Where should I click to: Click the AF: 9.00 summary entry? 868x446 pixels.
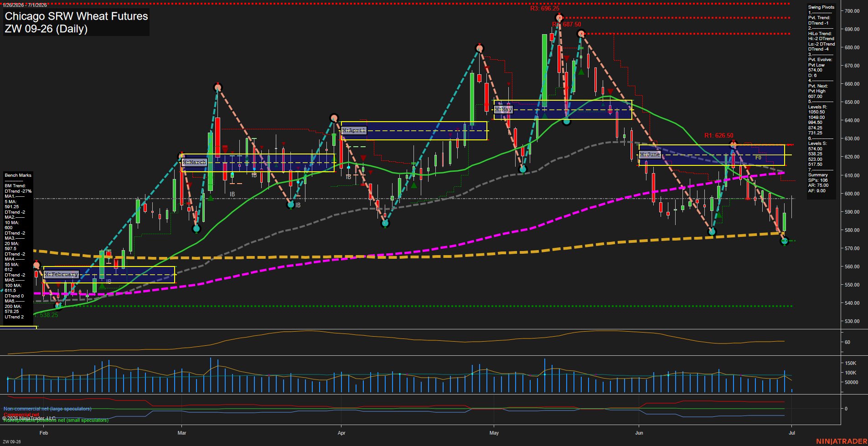coord(817,191)
